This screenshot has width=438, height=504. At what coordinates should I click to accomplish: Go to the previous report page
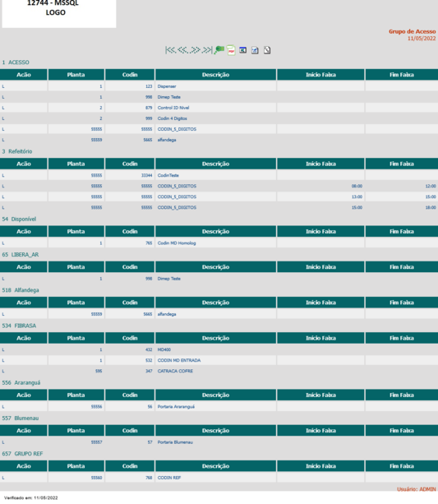[182, 50]
